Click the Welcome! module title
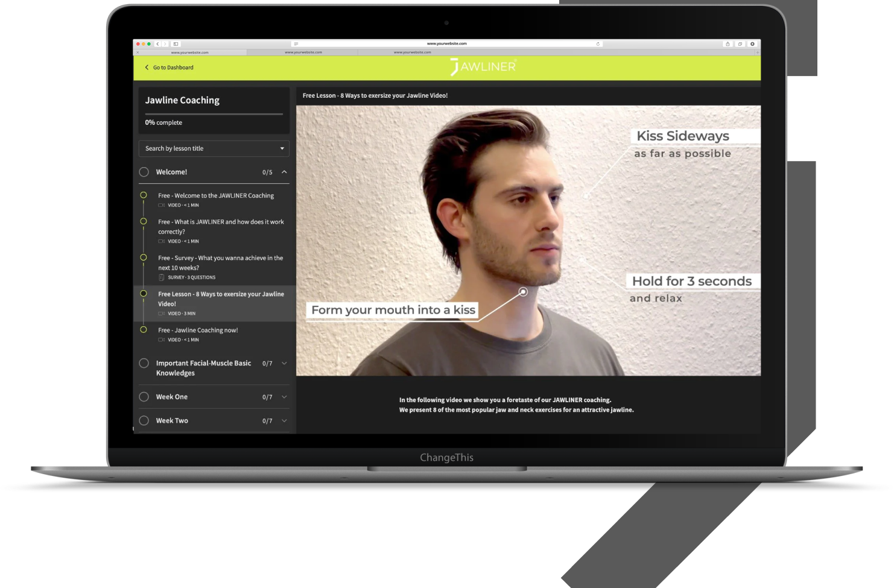 coord(171,172)
